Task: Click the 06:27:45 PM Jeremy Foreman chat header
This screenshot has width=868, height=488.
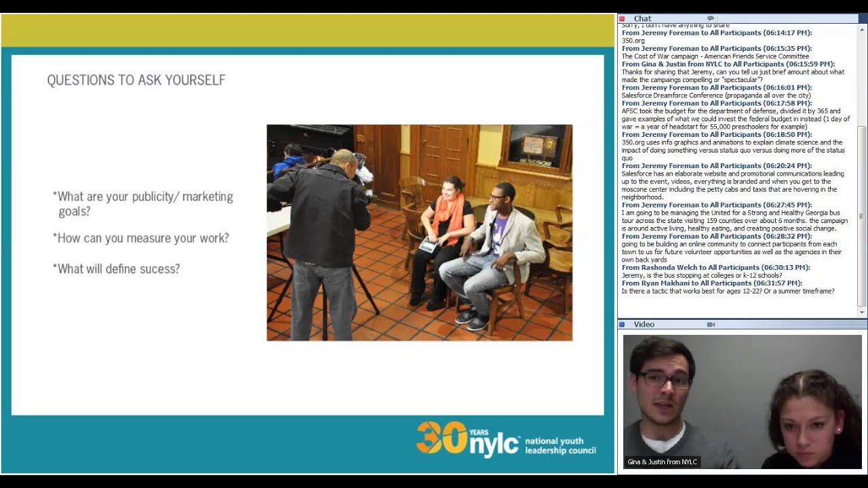Action: click(717, 205)
